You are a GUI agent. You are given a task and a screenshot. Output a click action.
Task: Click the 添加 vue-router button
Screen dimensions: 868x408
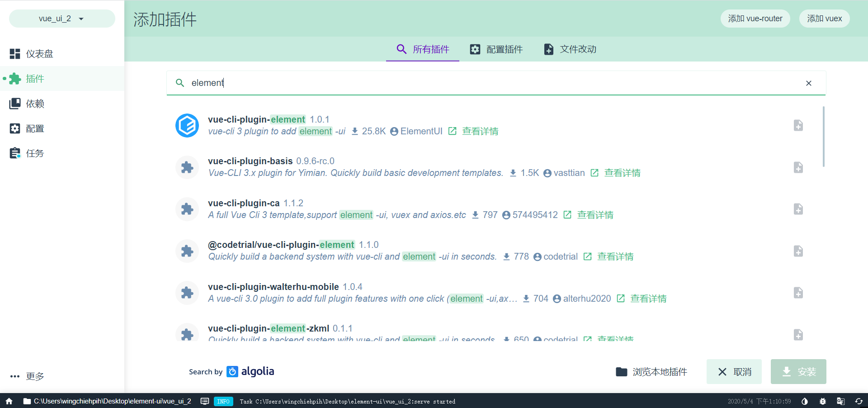click(755, 19)
